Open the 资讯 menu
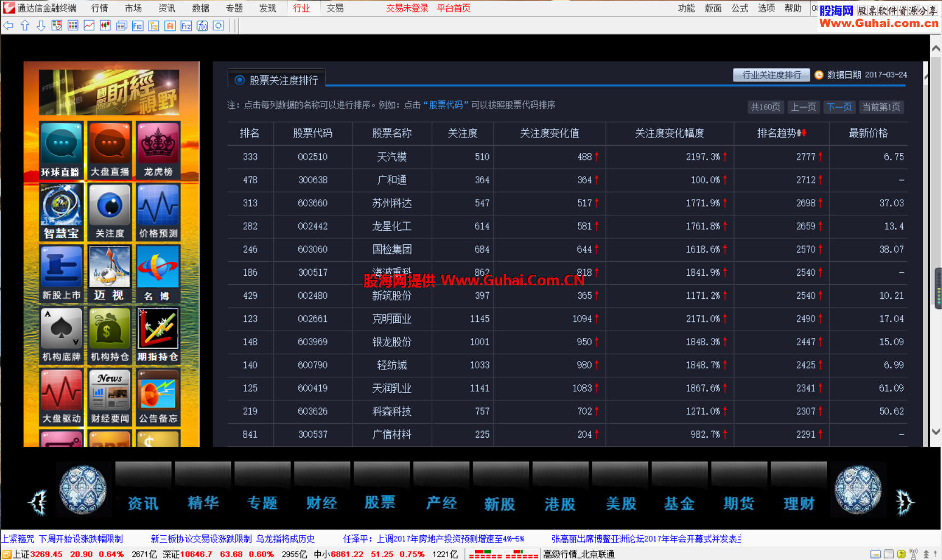The width and height of the screenshot is (942, 560). click(167, 8)
